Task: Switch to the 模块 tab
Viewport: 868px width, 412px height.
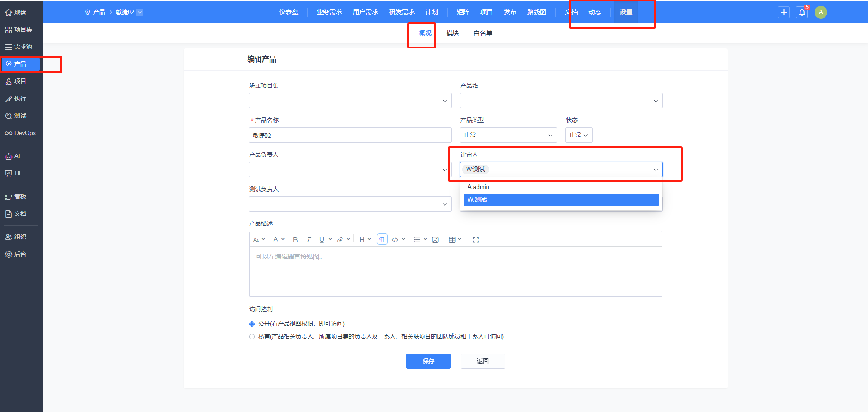Action: (452, 33)
